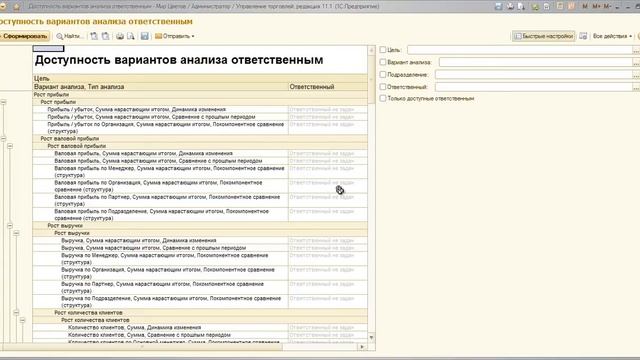640x360 pixels.
Task: Collapse the nested Рост выручки subgroup
Action: click(16, 233)
